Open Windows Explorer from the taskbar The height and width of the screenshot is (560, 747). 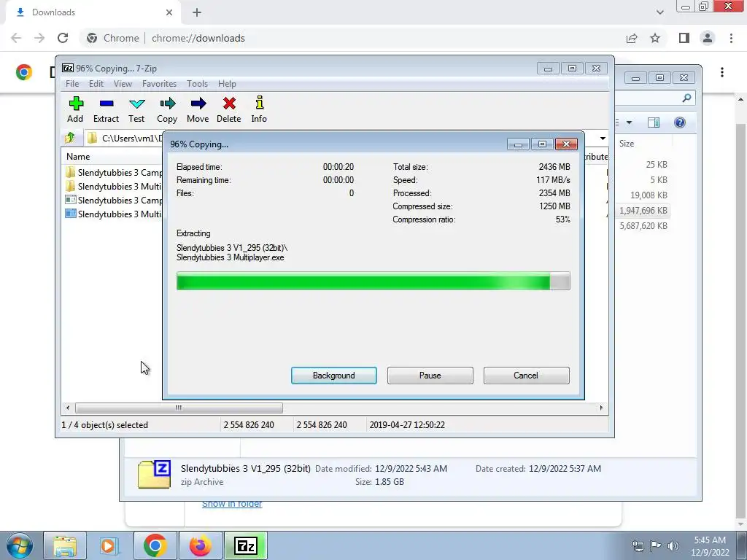coord(65,545)
